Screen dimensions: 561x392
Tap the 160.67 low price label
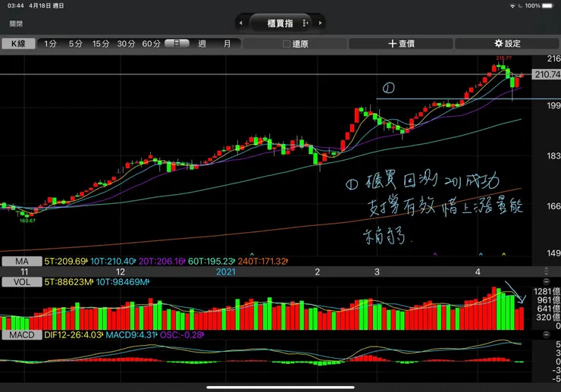[x=27, y=221]
